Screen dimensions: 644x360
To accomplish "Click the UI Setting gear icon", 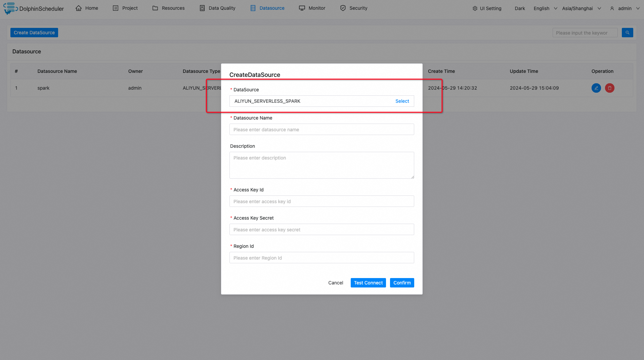I will point(475,8).
